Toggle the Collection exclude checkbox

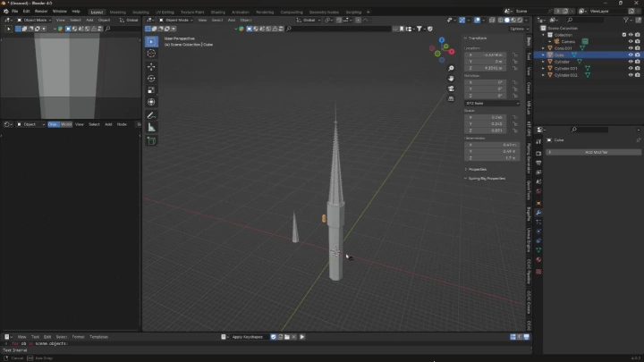click(x=624, y=35)
